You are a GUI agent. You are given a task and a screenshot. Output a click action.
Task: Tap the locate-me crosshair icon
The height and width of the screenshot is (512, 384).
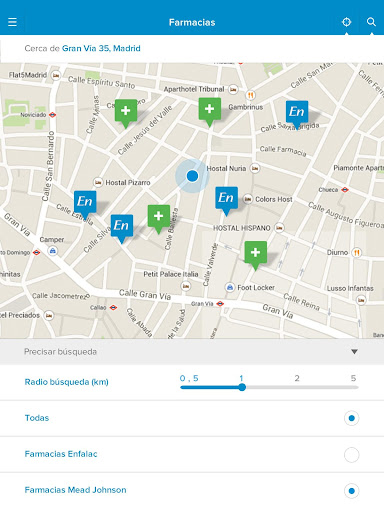coord(347,22)
